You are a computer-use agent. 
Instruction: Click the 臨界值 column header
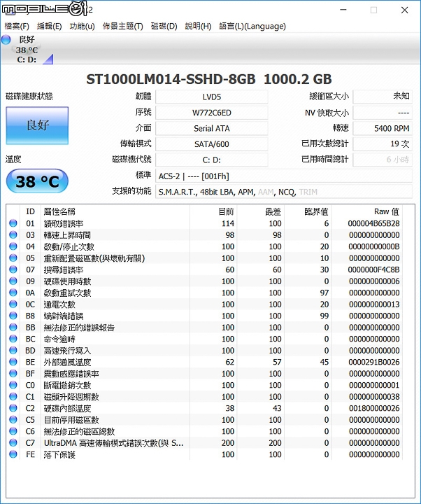click(316, 211)
